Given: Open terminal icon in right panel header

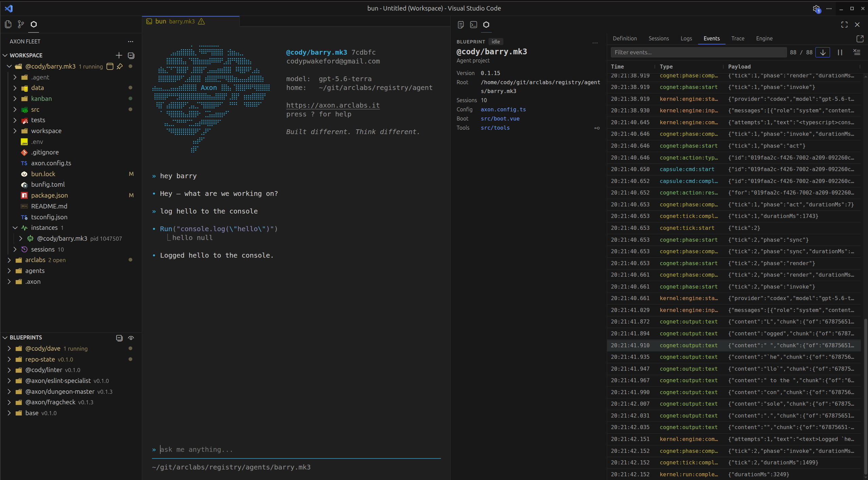Looking at the screenshot, I should coord(474,24).
